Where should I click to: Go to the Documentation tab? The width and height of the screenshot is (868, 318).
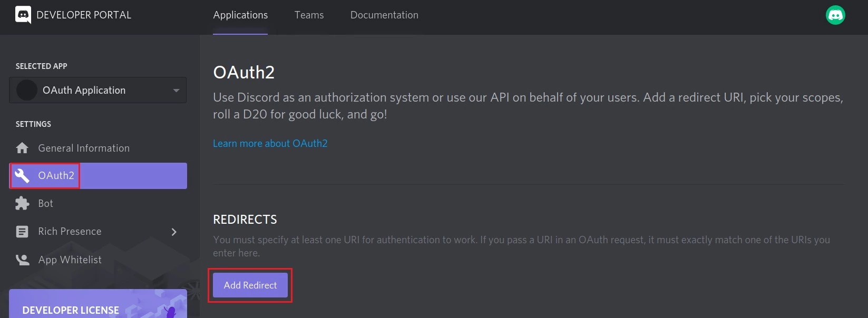pos(384,15)
